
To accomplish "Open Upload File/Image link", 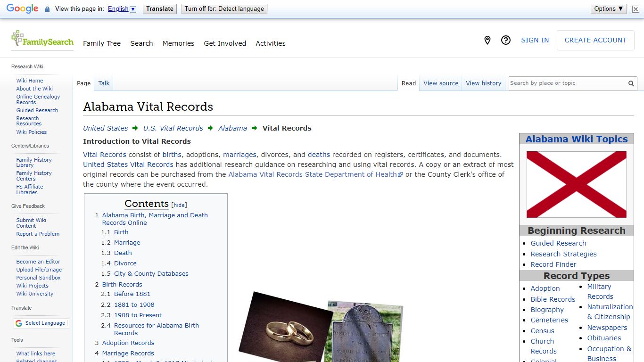I will [x=39, y=270].
